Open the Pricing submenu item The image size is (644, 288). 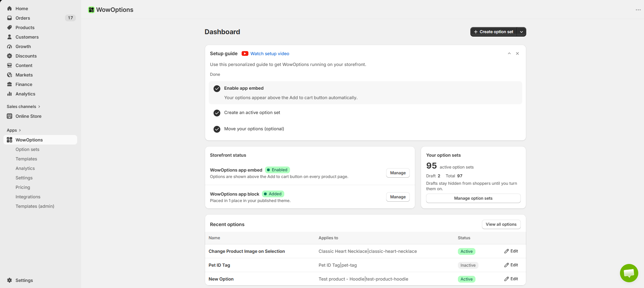[x=23, y=187]
